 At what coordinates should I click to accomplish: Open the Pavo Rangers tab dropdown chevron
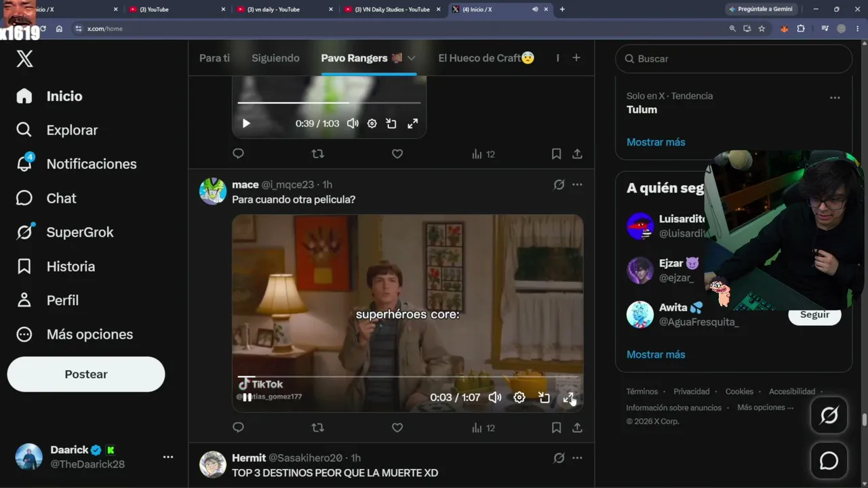point(411,58)
